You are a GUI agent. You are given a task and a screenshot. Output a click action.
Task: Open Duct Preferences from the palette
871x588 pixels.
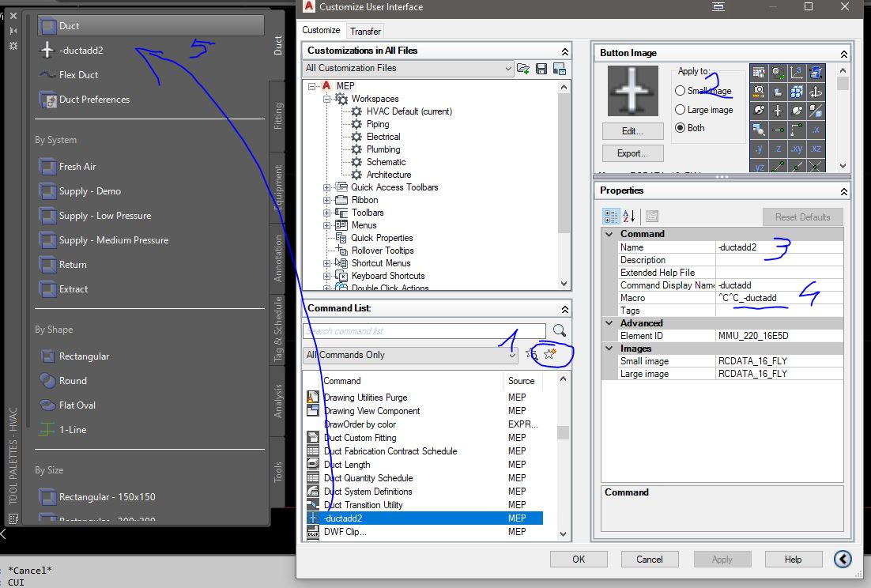point(92,99)
